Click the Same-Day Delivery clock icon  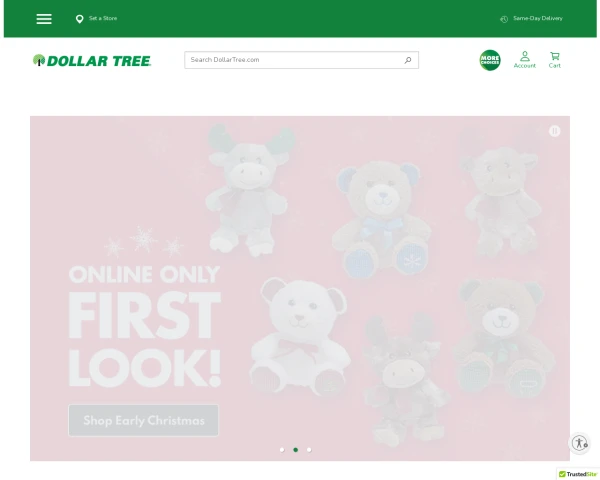pos(504,19)
